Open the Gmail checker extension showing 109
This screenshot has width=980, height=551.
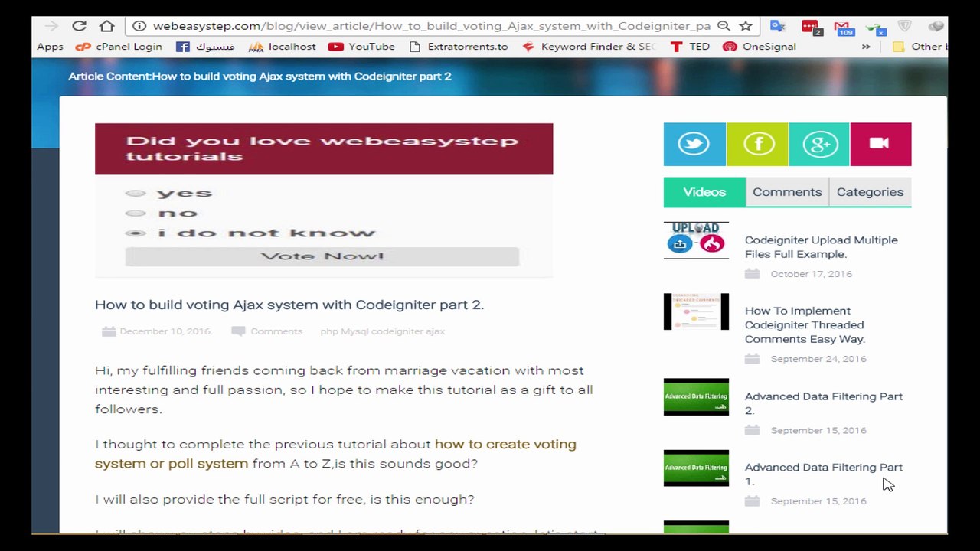[844, 28]
